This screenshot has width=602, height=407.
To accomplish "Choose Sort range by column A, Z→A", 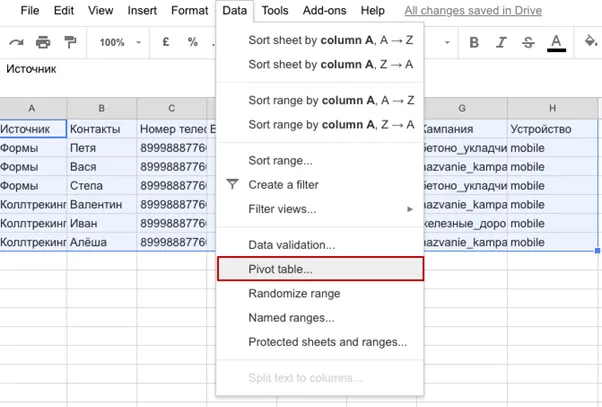I will pyautogui.click(x=320, y=124).
